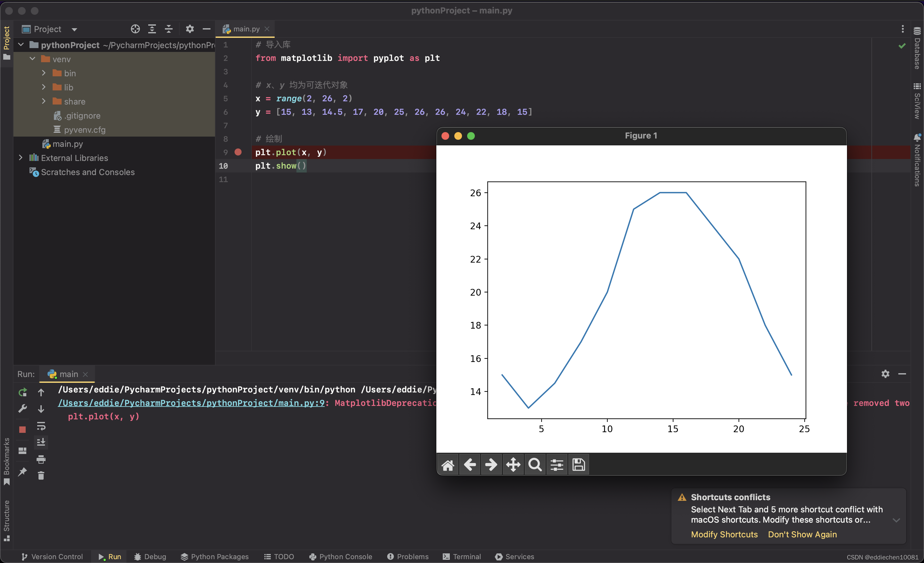Close the main.py editor tab

tap(267, 29)
